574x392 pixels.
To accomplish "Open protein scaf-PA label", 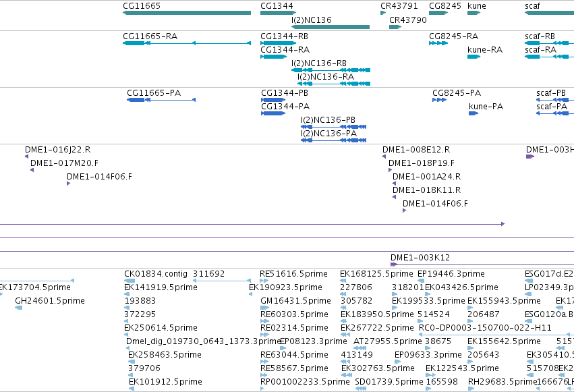I will click(x=552, y=107).
